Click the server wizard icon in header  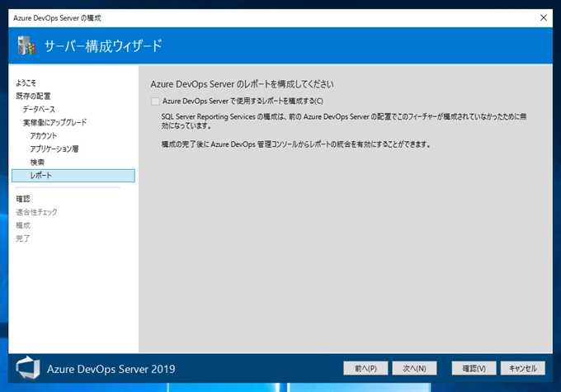[x=26, y=45]
